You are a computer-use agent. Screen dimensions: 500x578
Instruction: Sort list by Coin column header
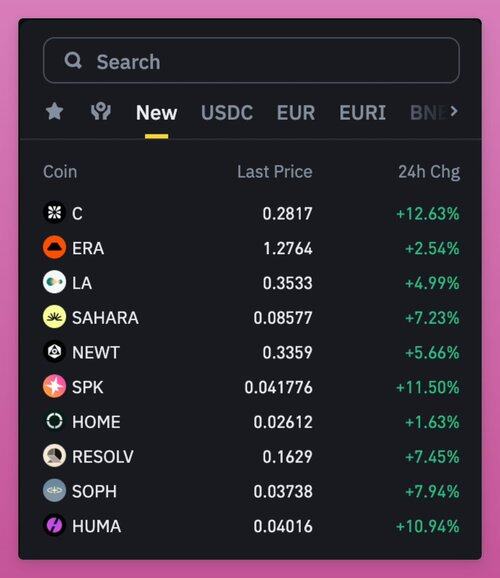coord(60,172)
